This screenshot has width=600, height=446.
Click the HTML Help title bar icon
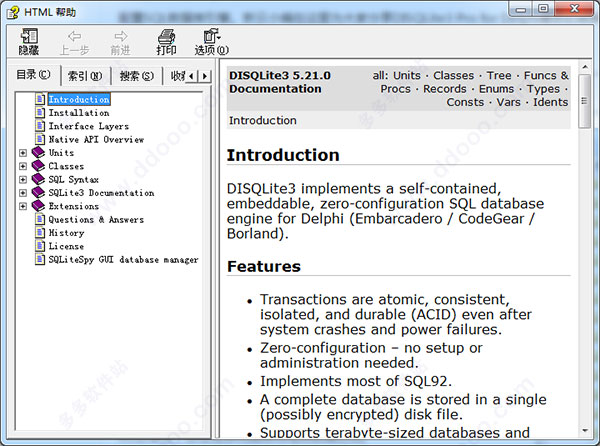(13, 12)
